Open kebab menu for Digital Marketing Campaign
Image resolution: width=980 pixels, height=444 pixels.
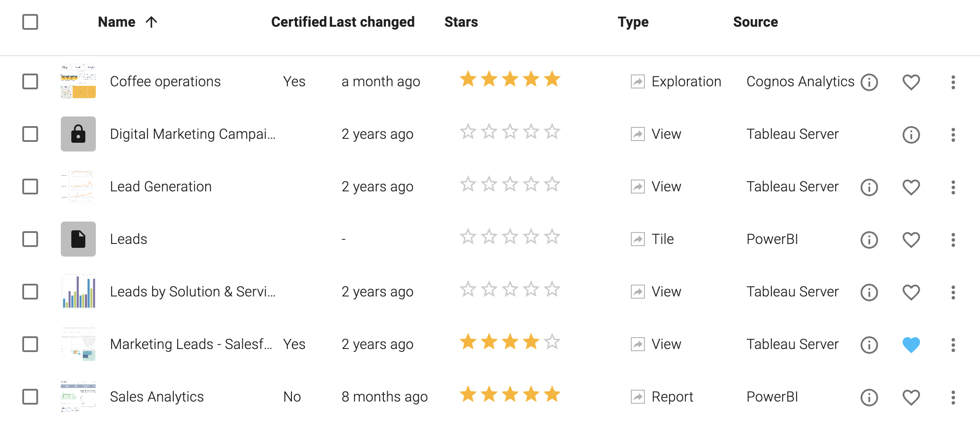(953, 134)
